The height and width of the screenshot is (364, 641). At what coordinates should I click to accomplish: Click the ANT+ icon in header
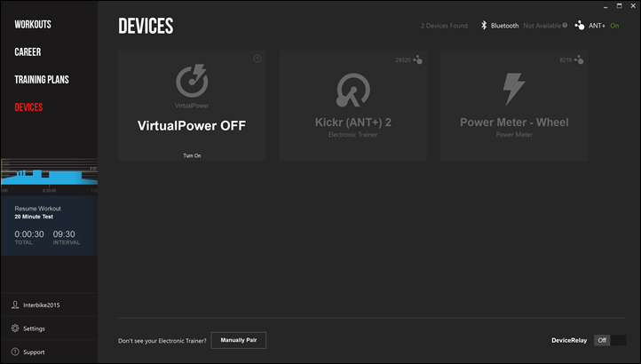pyautogui.click(x=579, y=26)
